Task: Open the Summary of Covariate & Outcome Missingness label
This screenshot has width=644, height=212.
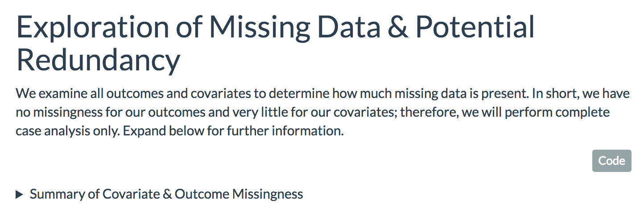Action: [x=166, y=194]
